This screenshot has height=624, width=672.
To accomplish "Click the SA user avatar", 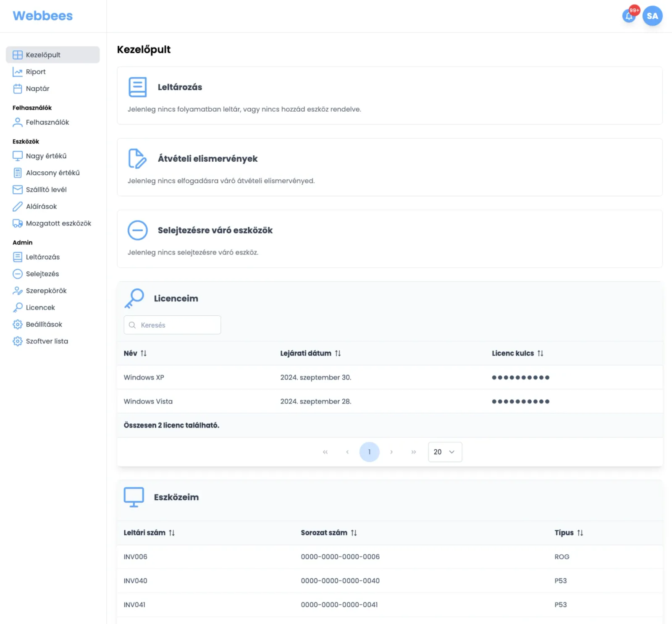I will pyautogui.click(x=652, y=16).
